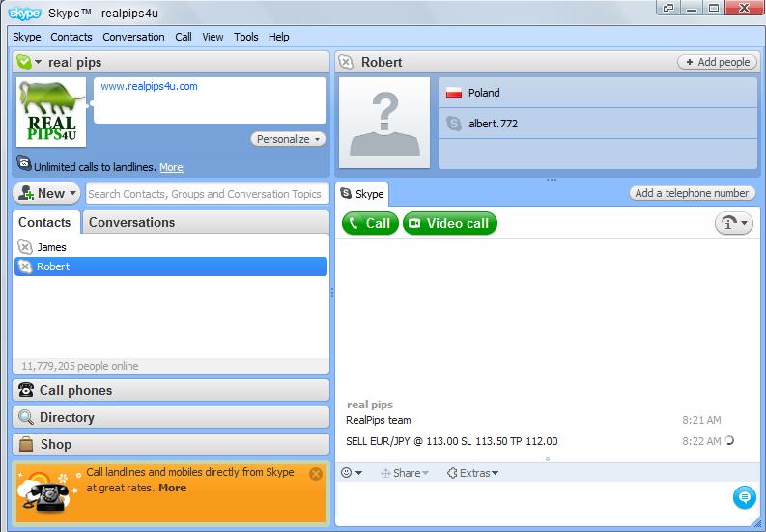Switch to compact view window button
Image resolution: width=766 pixels, height=532 pixels.
coord(667,8)
